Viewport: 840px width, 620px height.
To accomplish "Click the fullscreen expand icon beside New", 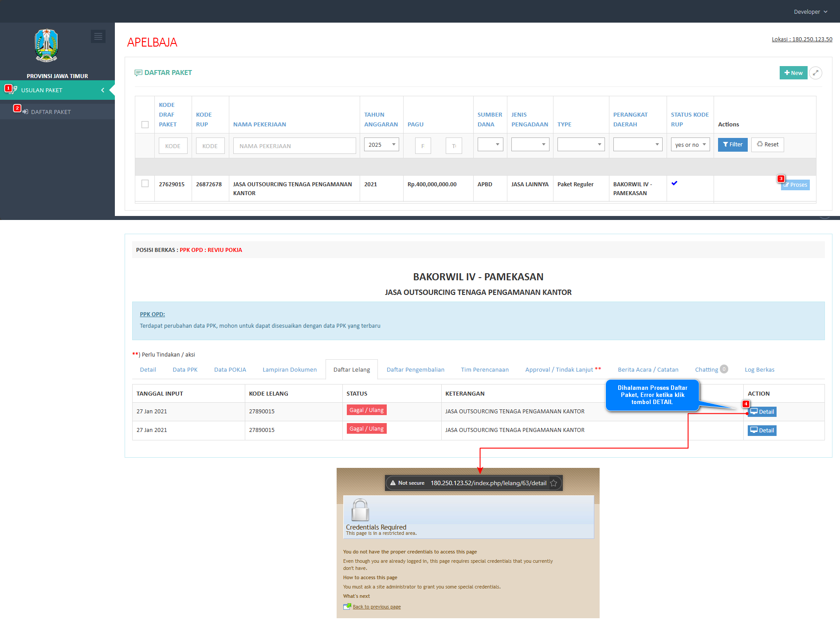I will (815, 73).
